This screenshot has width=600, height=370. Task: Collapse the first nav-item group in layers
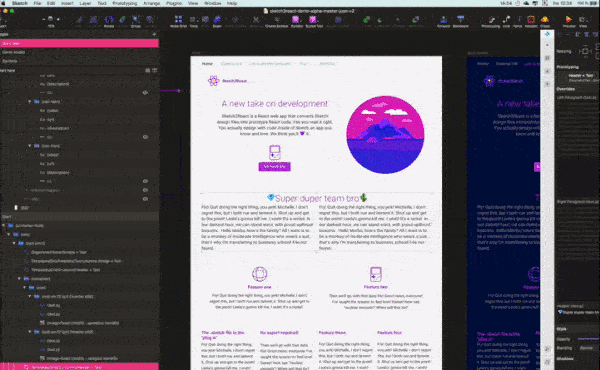(29, 102)
